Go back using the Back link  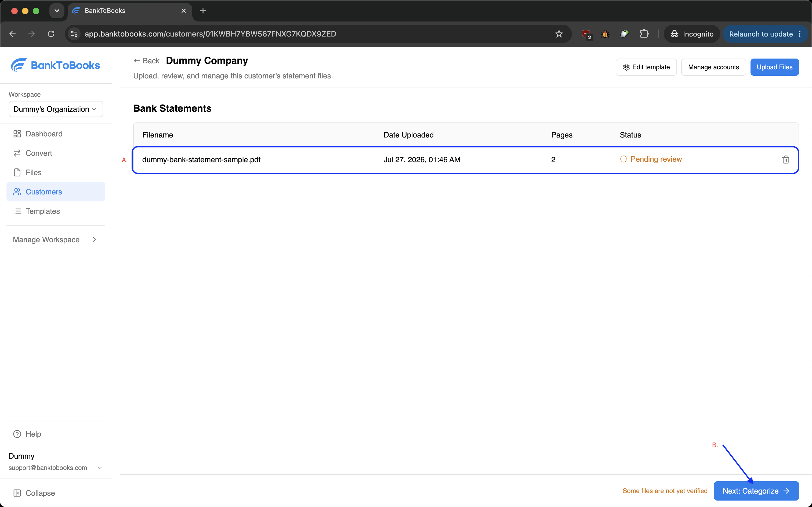click(147, 61)
